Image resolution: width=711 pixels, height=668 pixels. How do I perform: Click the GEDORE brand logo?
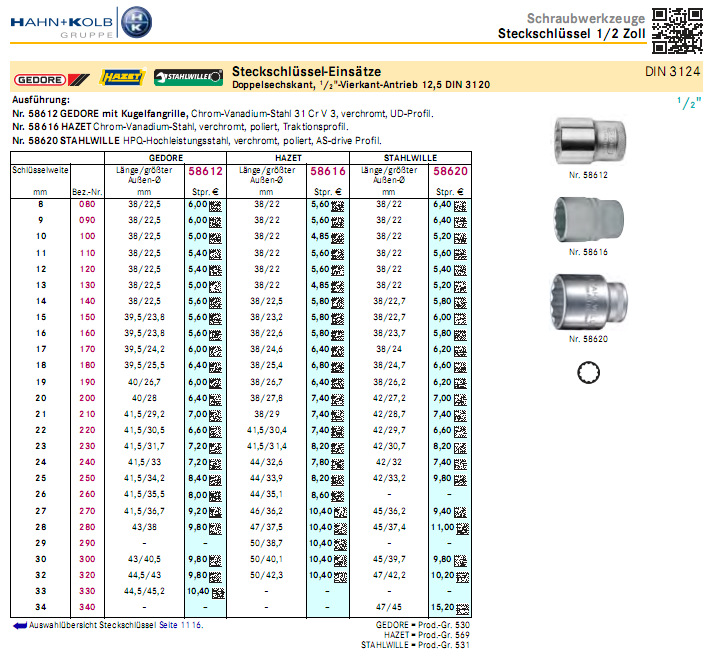[51, 80]
